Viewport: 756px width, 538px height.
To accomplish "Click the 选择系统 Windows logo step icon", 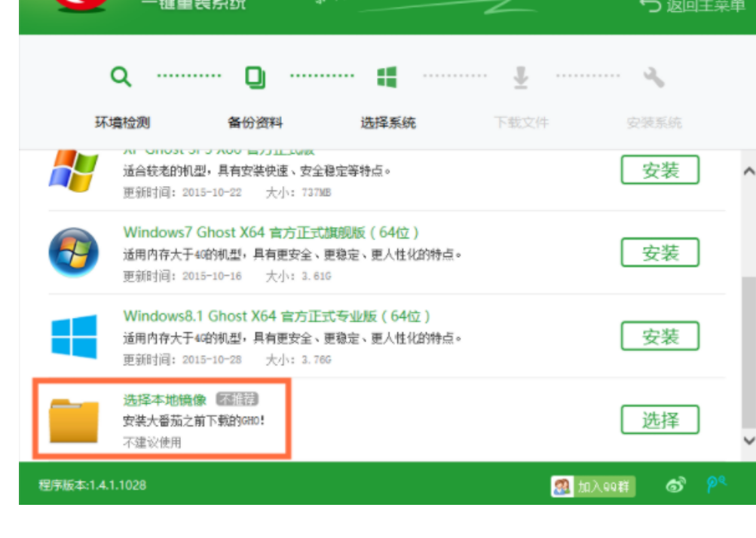I will coord(387,75).
